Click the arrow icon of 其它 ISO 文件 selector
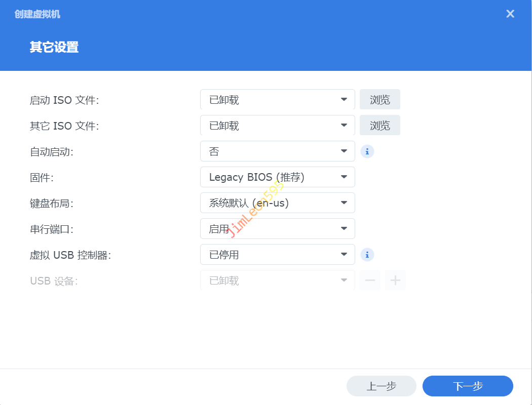532x405 pixels. (x=344, y=126)
